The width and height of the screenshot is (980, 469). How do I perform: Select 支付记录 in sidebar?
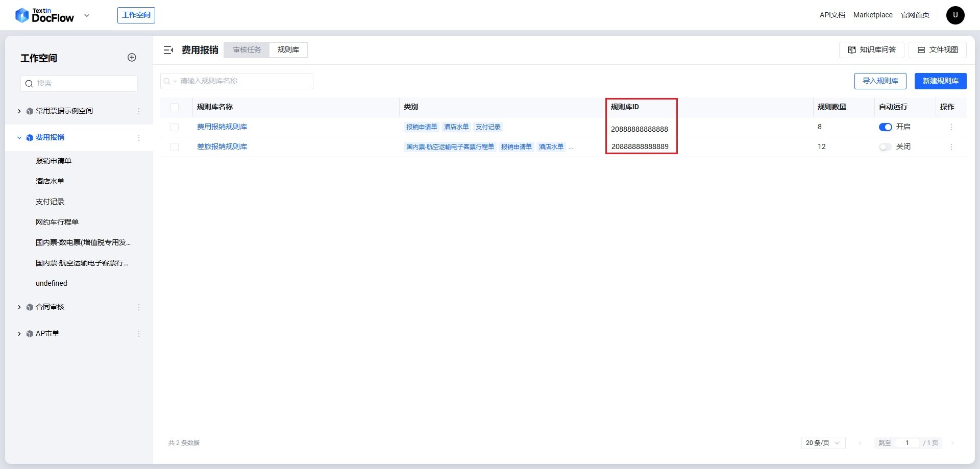[50, 202]
